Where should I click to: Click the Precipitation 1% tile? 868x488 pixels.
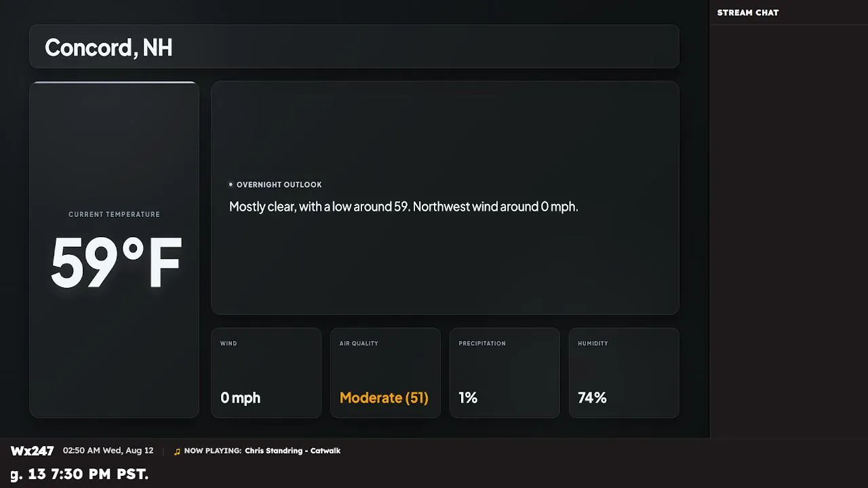point(505,373)
